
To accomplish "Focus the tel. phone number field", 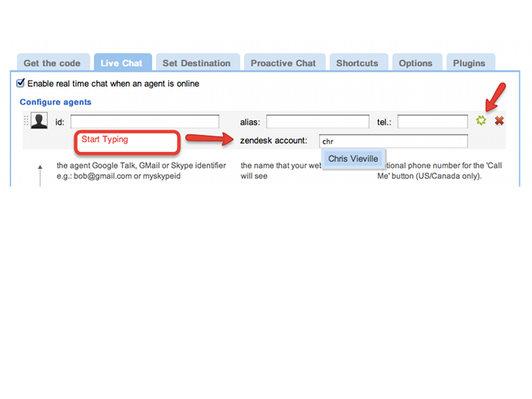I will 432,122.
